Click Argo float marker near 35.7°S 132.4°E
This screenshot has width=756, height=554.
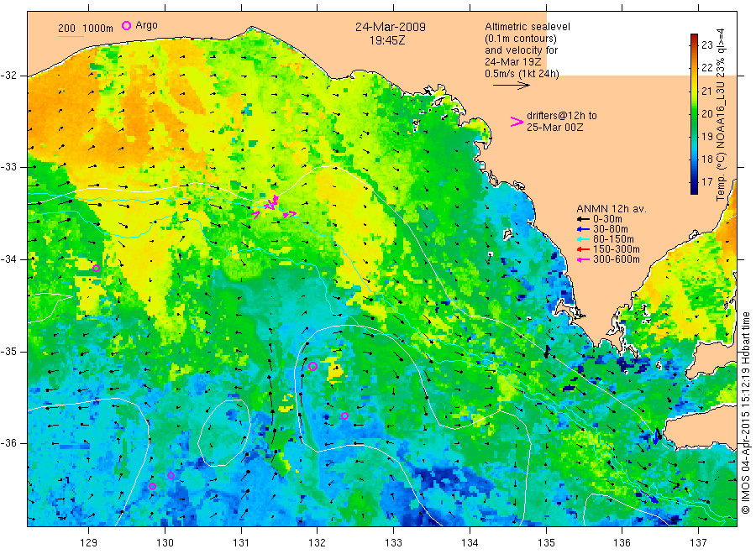tap(344, 415)
